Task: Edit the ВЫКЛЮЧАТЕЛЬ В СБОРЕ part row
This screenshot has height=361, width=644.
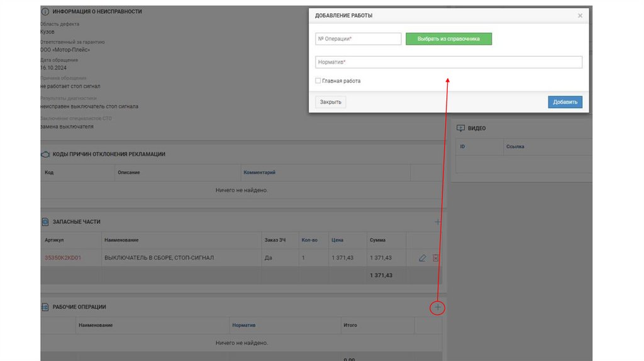Action: (x=422, y=258)
